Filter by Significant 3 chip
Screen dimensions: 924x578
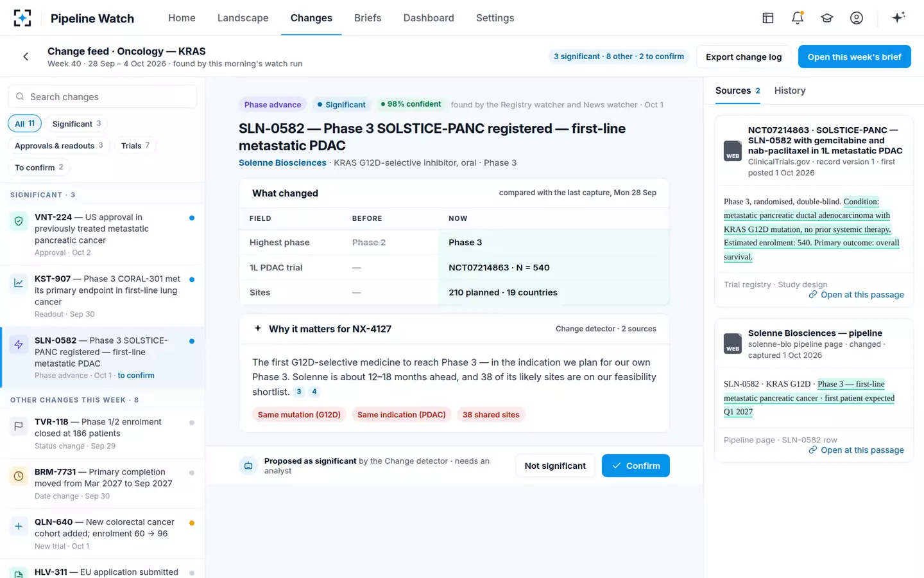tap(76, 123)
